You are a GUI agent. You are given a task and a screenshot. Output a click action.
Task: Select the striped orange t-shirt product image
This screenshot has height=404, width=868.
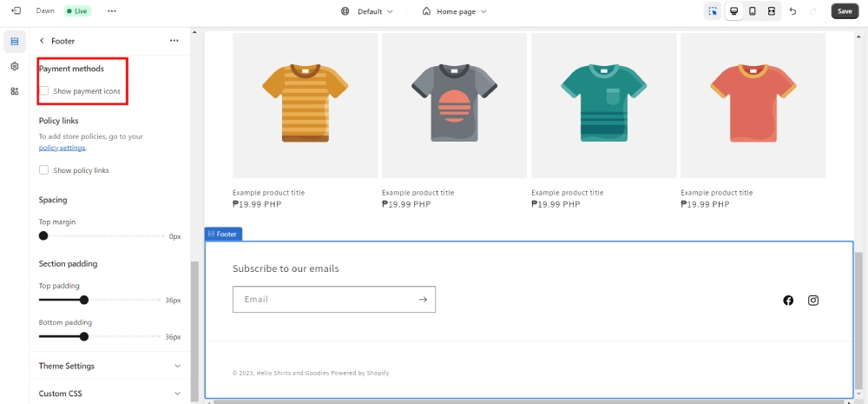305,105
